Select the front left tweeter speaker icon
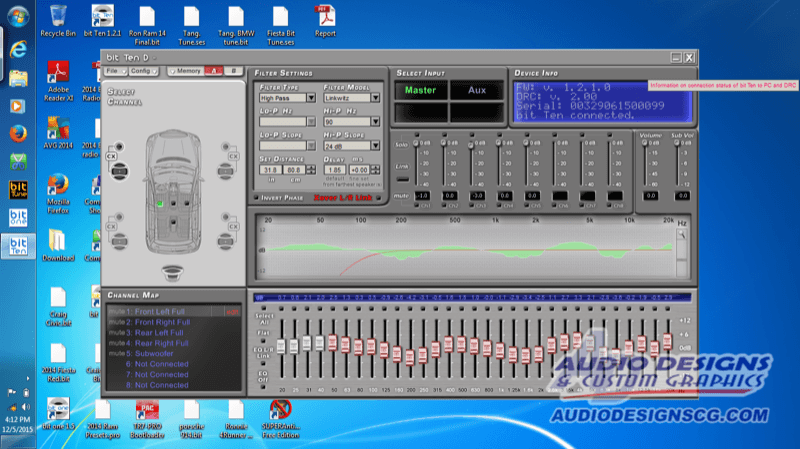 119,147
